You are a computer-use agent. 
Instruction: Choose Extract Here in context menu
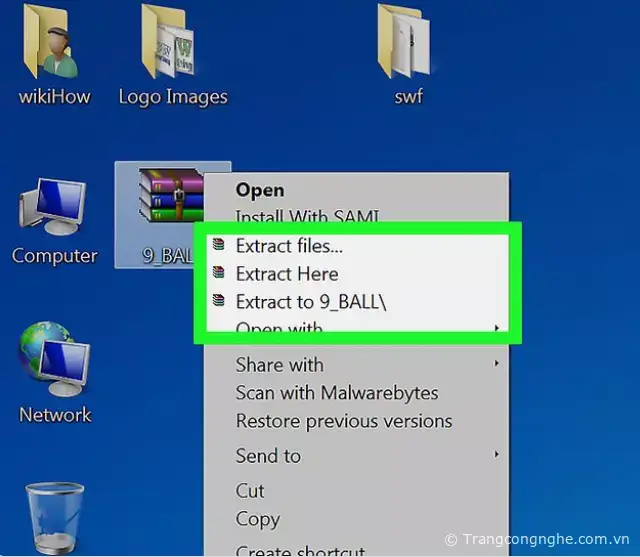point(287,273)
